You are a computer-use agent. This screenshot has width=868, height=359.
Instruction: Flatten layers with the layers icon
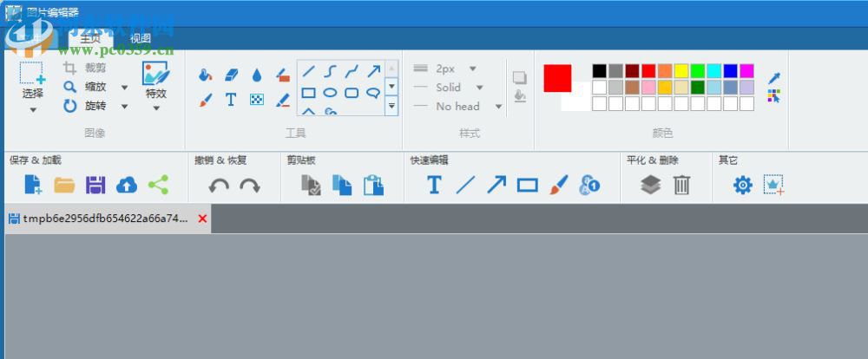tap(650, 185)
